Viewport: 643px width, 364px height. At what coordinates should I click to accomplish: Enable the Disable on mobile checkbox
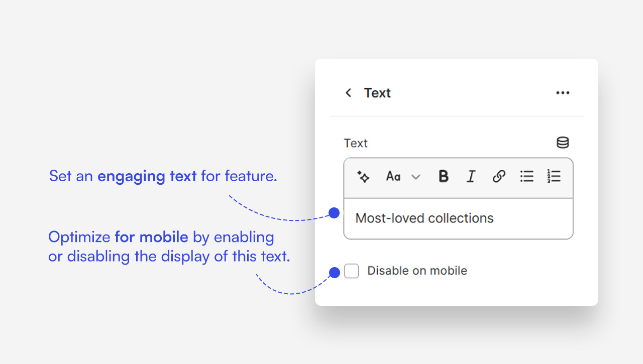(x=352, y=271)
